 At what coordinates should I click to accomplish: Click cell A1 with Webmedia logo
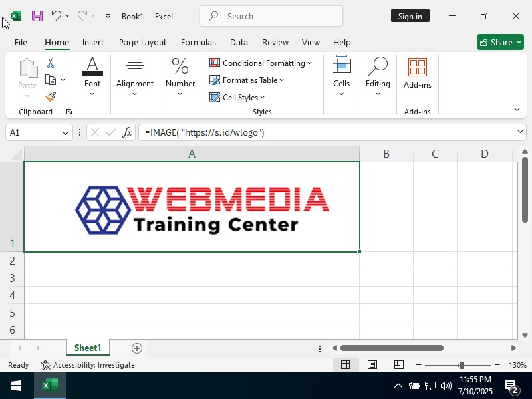coord(192,207)
